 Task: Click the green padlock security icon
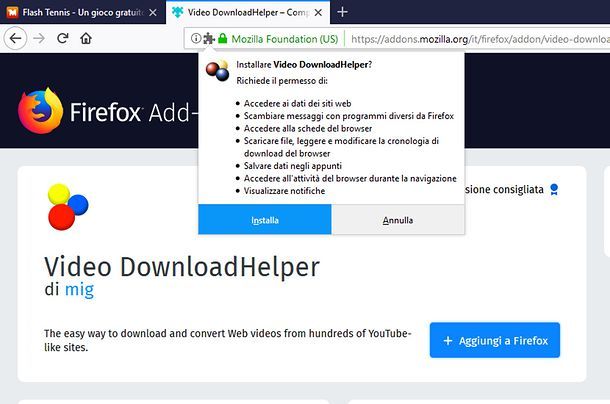(223, 39)
